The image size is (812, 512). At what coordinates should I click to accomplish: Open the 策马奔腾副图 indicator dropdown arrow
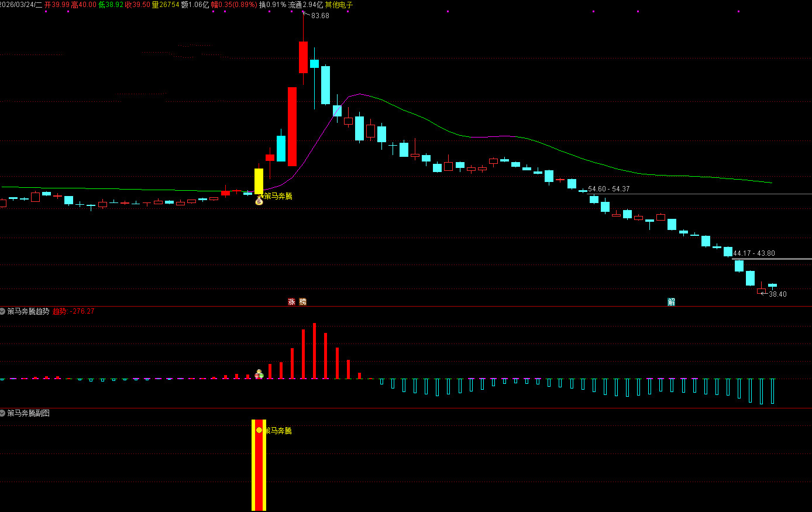(3, 413)
